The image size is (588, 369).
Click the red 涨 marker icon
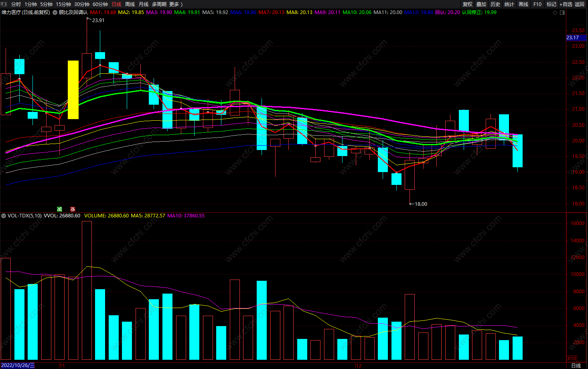click(x=73, y=209)
